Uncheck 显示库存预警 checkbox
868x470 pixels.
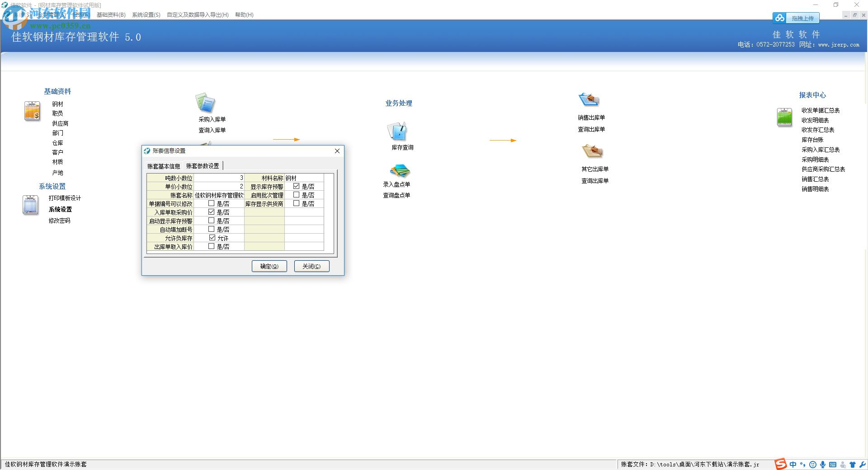(296, 186)
